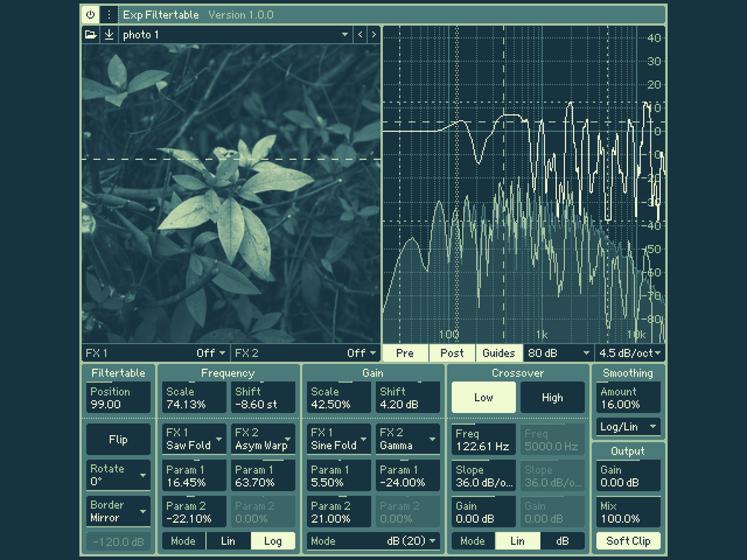Click Smoothing Amount 16.00% control

[628, 397]
